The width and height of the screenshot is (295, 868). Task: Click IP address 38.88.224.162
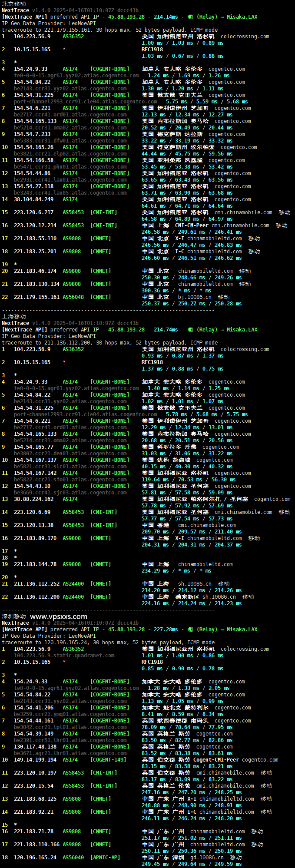(33, 499)
